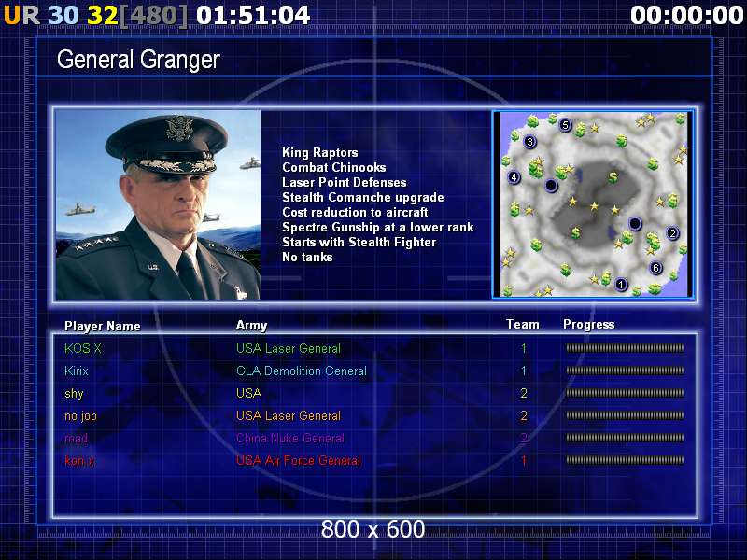Pick start position marker 3 on minimap

coord(529,142)
